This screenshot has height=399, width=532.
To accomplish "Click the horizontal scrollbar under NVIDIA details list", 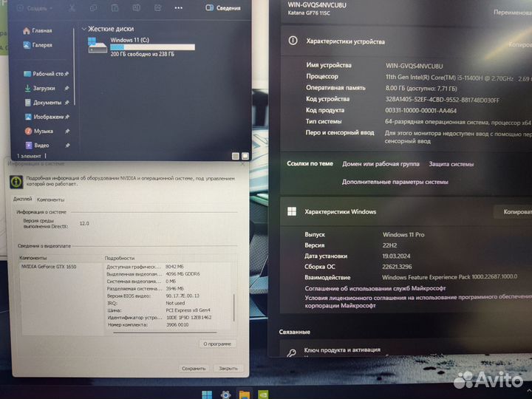I will [165, 332].
